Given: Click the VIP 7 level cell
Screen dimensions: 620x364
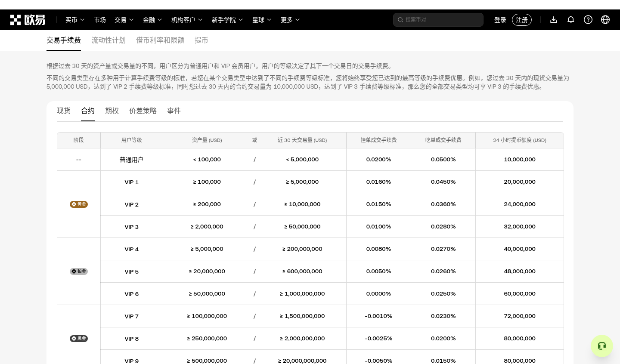Looking at the screenshot, I should 132,316.
